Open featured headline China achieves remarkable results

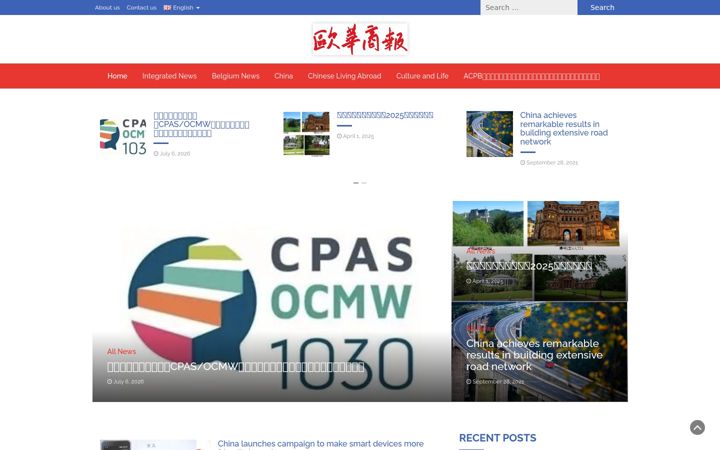[x=534, y=355]
